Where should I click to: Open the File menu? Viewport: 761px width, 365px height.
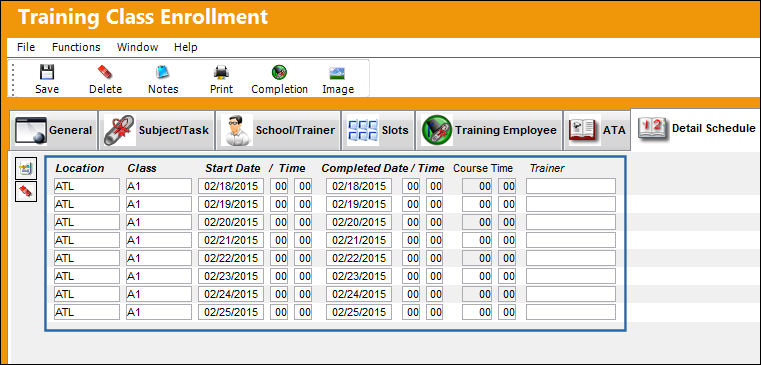[x=26, y=47]
